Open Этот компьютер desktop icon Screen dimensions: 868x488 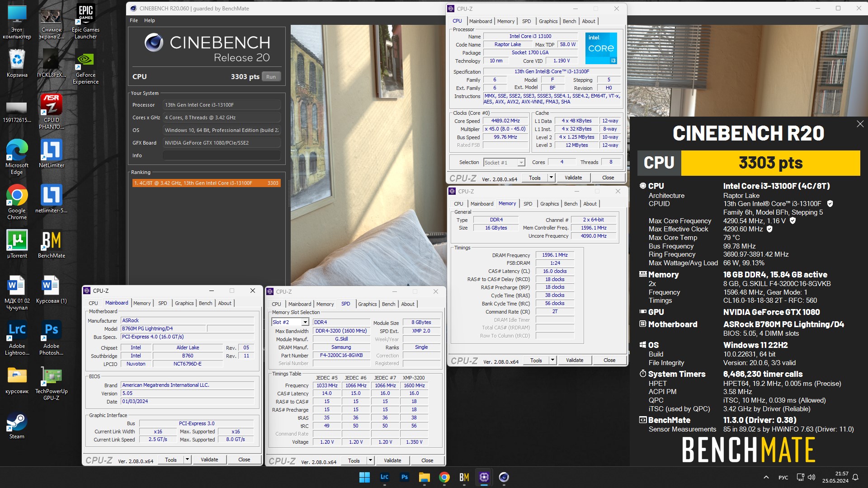(x=17, y=22)
